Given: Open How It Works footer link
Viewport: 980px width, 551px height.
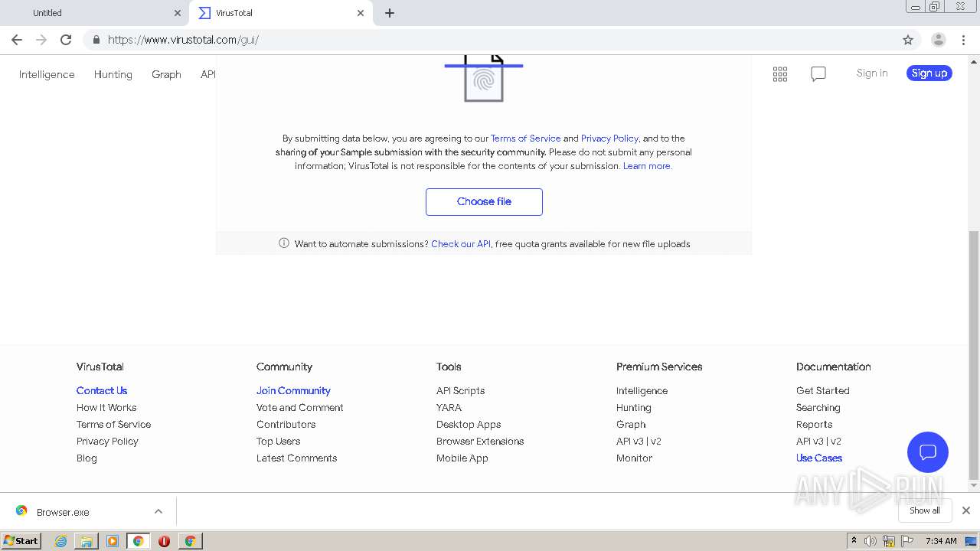Looking at the screenshot, I should click(106, 407).
